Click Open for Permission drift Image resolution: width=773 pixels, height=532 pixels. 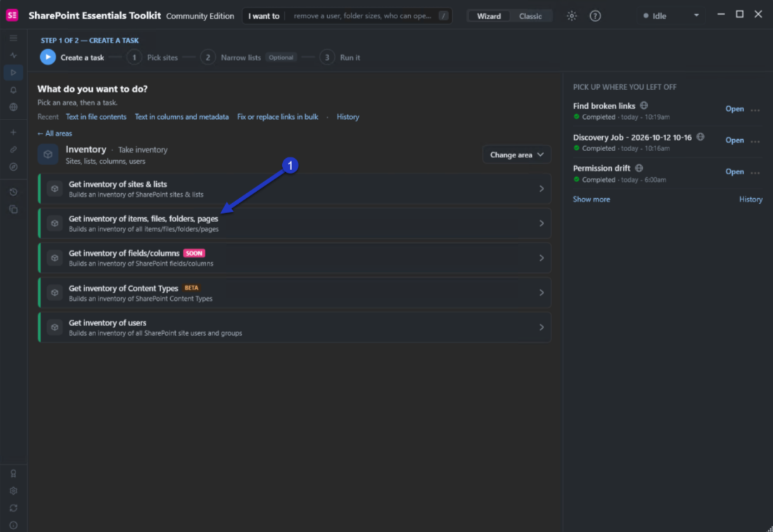(x=734, y=171)
